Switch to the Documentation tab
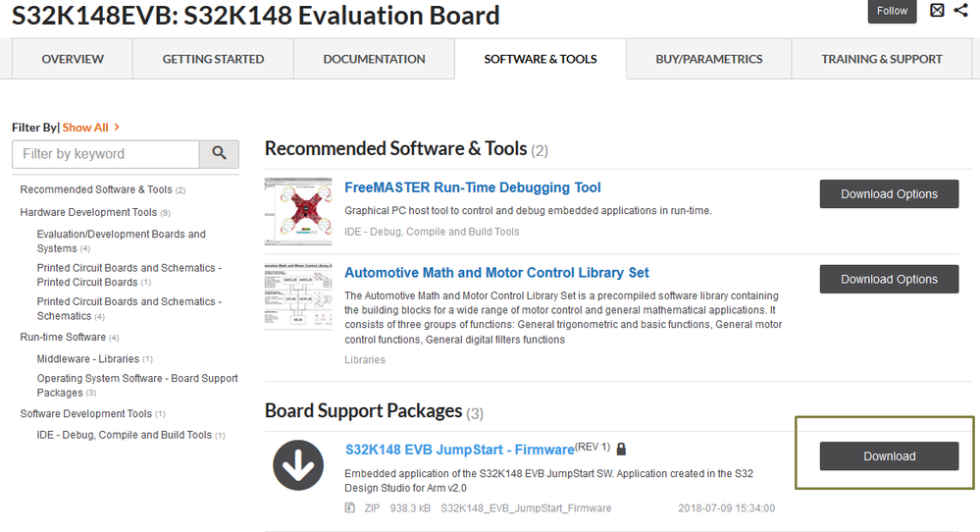The width and height of the screenshot is (980, 532). tap(374, 59)
